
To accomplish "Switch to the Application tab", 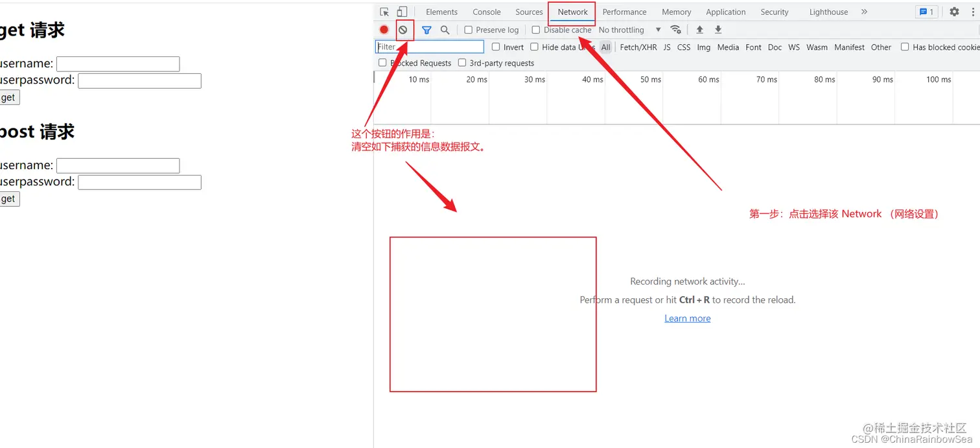I will (x=726, y=12).
